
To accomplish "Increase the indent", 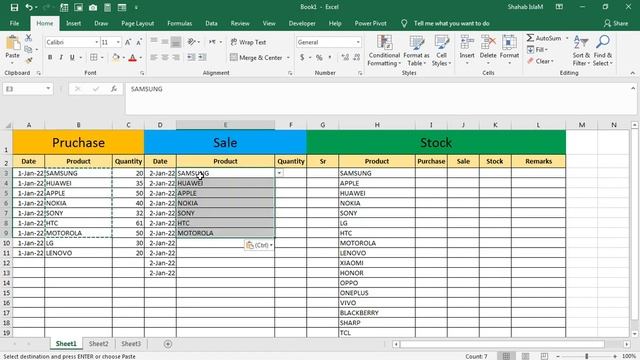I will [x=202, y=58].
